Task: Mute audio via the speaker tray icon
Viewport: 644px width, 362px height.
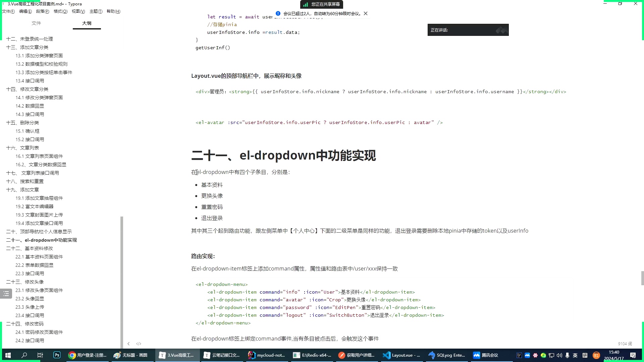Action: (559, 355)
